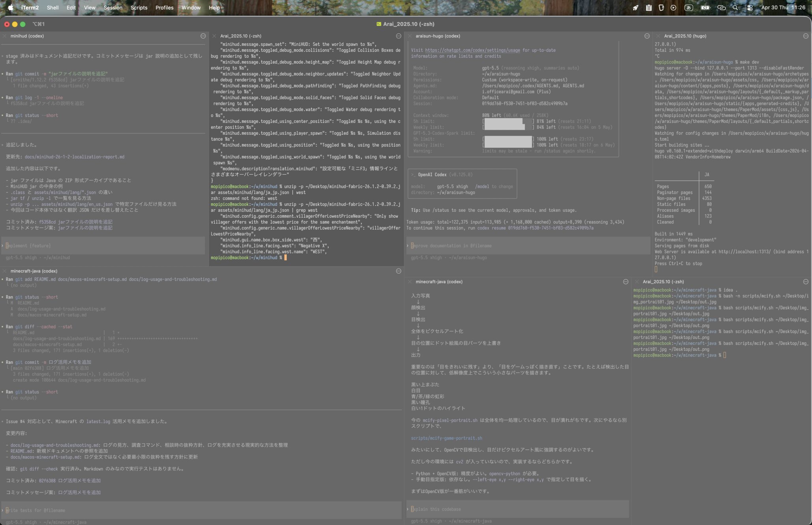Open the Apple menu
812x525 pixels.
tap(11, 8)
